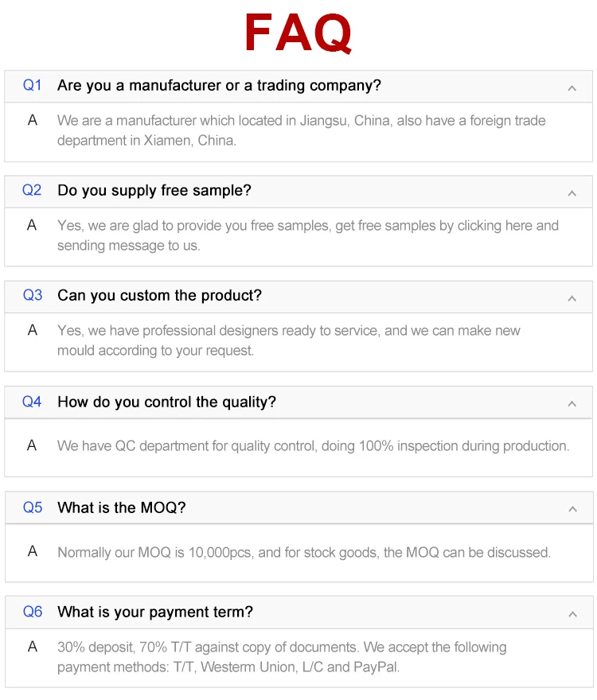This screenshot has width=597, height=700.
Task: Click the red FAQ heading
Action: pyautogui.click(x=298, y=33)
